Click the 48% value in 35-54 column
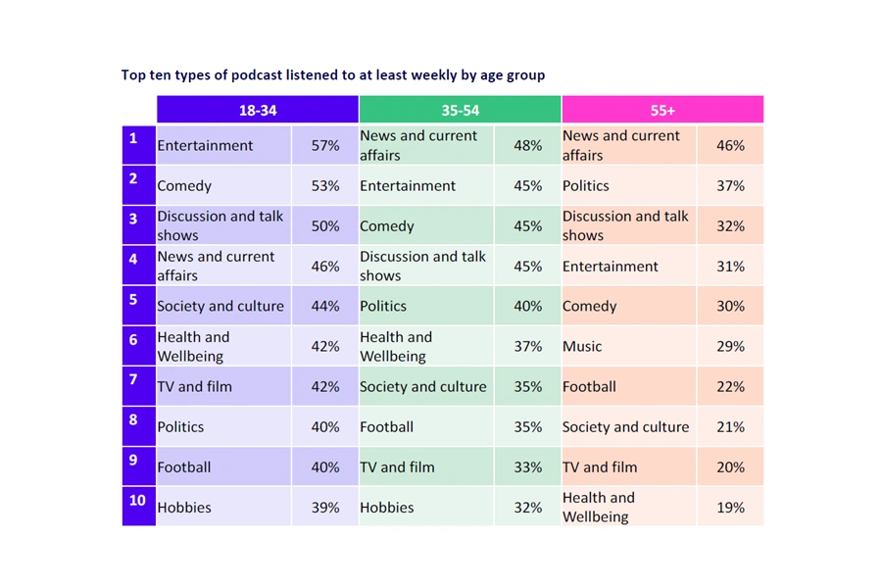Viewport: 882px width, 588px height. 527,145
